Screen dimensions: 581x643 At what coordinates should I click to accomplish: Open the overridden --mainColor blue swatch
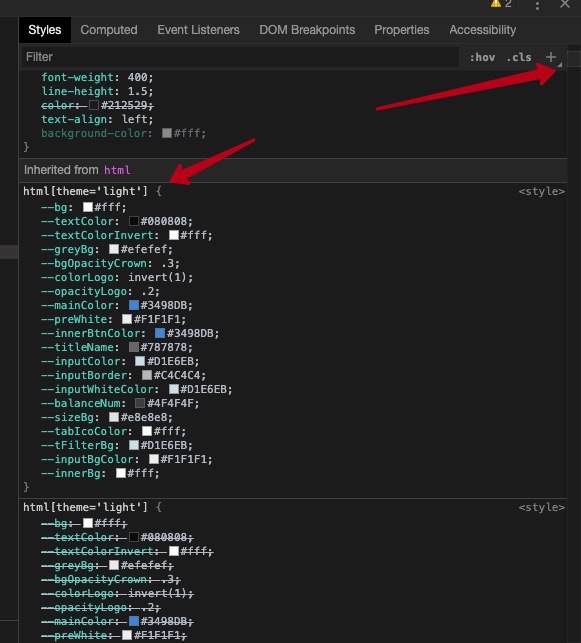click(x=134, y=621)
